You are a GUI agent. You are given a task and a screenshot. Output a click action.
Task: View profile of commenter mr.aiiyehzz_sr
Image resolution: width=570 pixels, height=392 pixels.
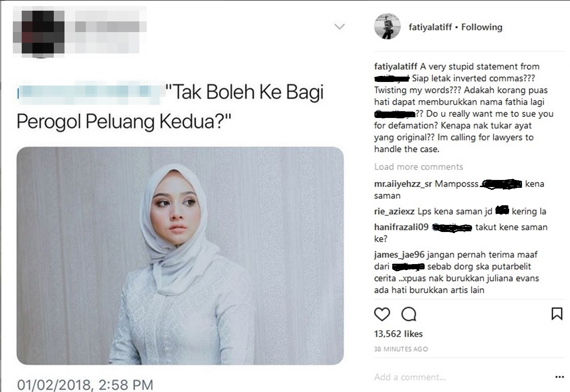click(x=403, y=184)
